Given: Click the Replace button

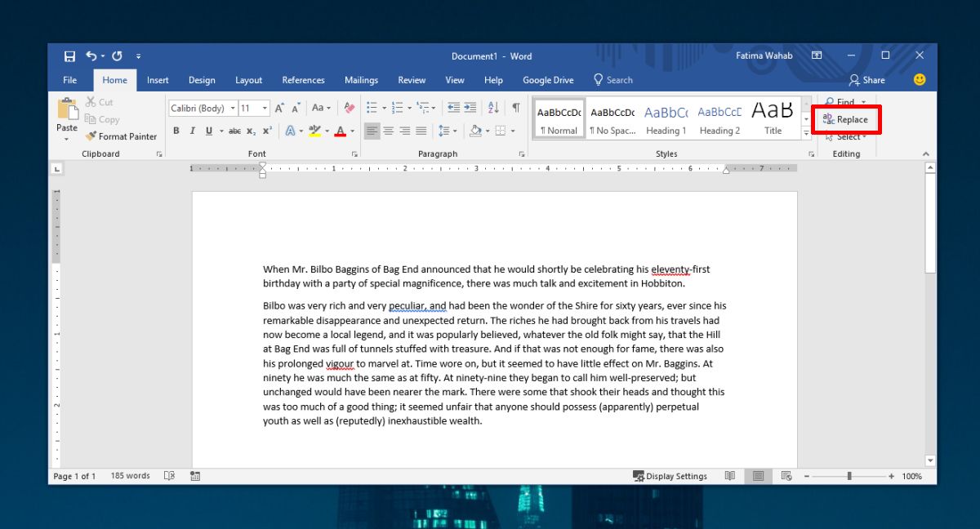Looking at the screenshot, I should coord(847,119).
